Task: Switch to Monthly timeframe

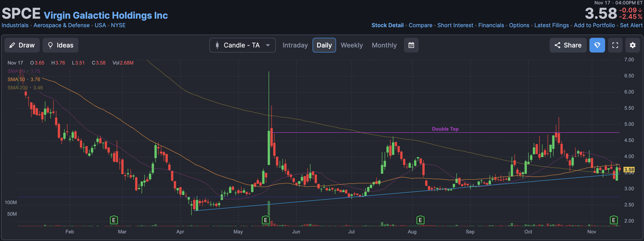Action: coord(384,45)
